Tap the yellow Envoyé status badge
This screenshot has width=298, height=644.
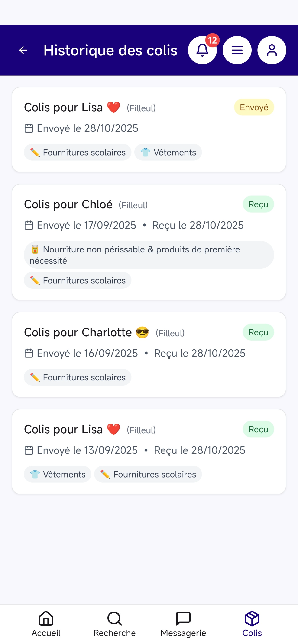(x=254, y=107)
